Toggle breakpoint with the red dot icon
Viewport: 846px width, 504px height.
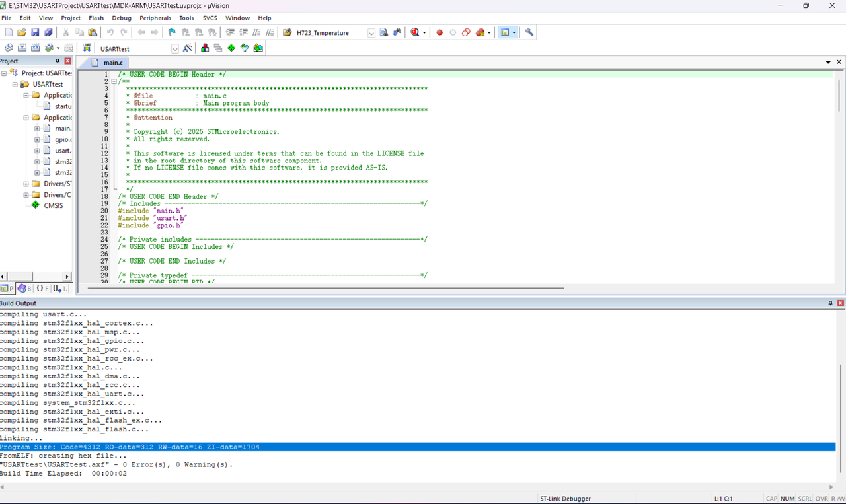[x=440, y=32]
